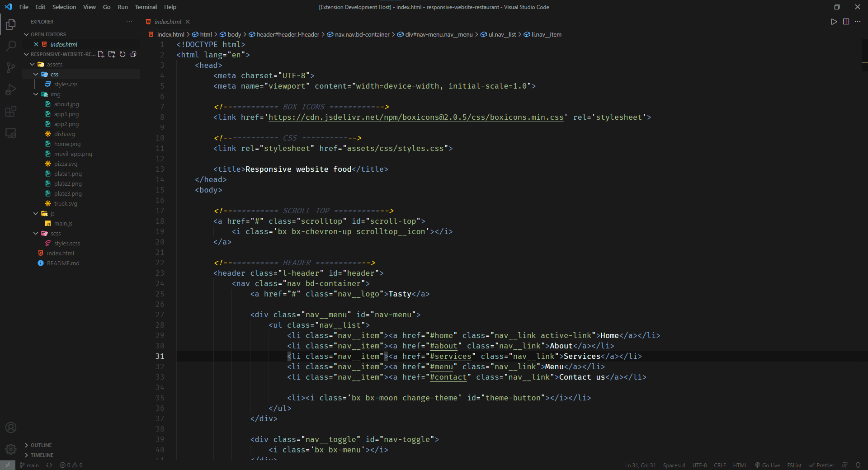Click the New Folder icon in explorer
Viewport: 868px width, 470px height.
[x=112, y=54]
